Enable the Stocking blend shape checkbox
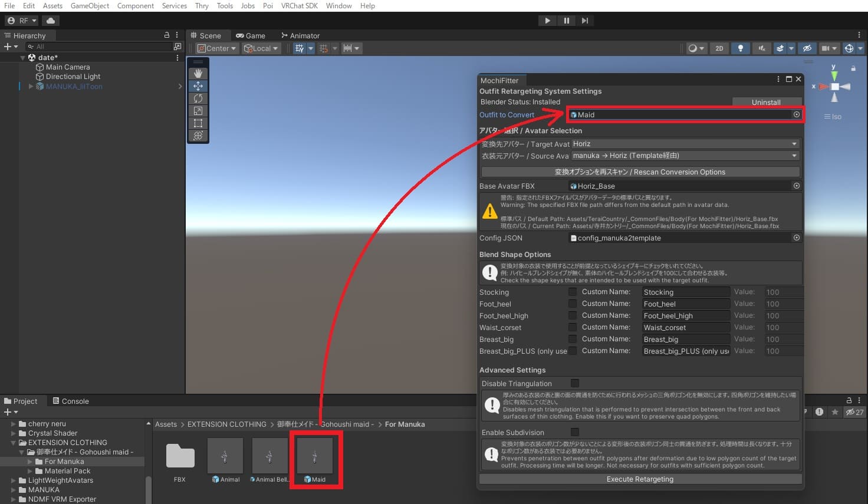The width and height of the screenshot is (868, 504). (572, 292)
